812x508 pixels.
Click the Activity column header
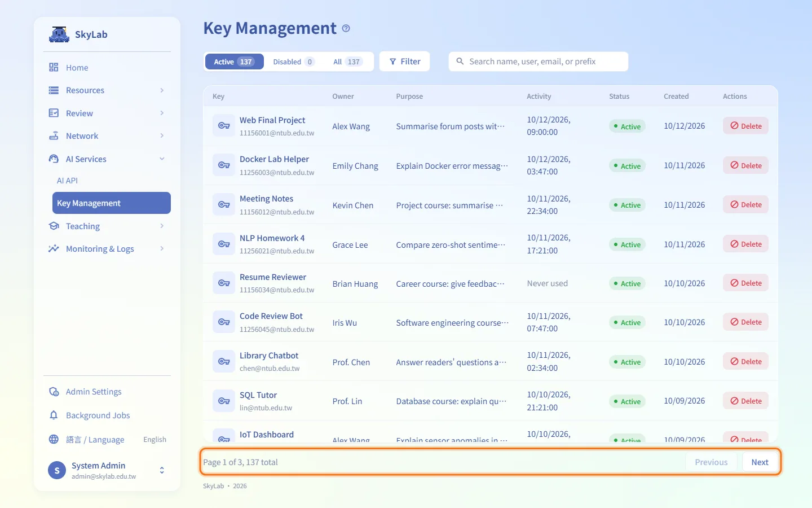click(539, 97)
